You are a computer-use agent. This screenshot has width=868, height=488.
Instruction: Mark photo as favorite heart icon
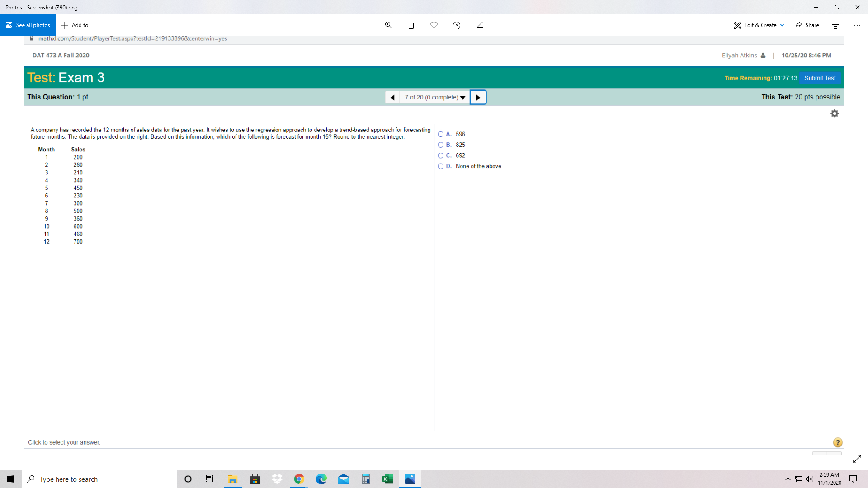434,25
